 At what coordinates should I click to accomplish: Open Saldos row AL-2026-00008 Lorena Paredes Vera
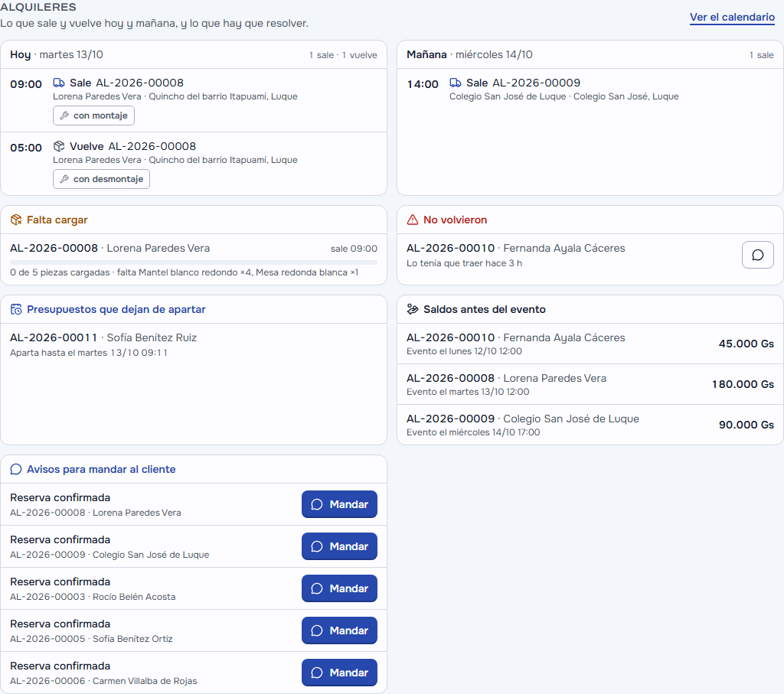[590, 384]
